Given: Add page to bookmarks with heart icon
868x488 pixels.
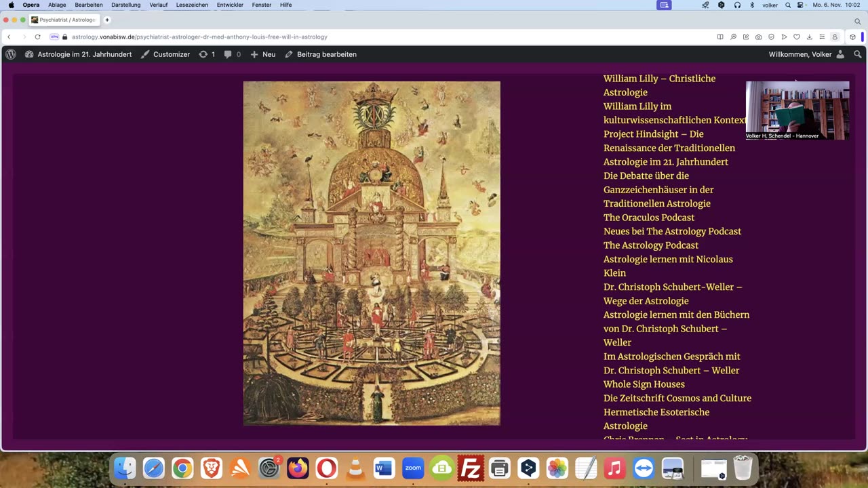Looking at the screenshot, I should 797,37.
